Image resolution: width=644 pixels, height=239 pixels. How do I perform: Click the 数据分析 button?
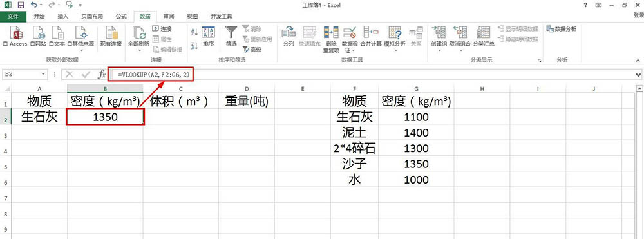pos(562,29)
